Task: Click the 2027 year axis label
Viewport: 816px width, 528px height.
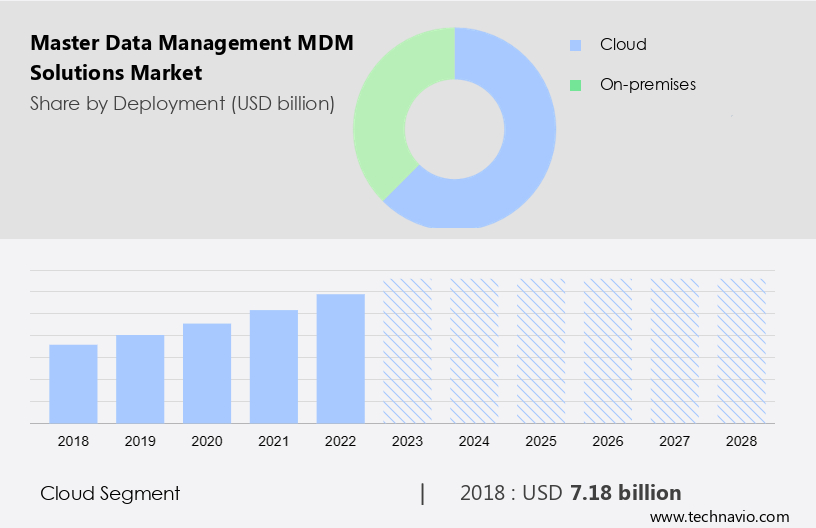Action: (x=675, y=440)
